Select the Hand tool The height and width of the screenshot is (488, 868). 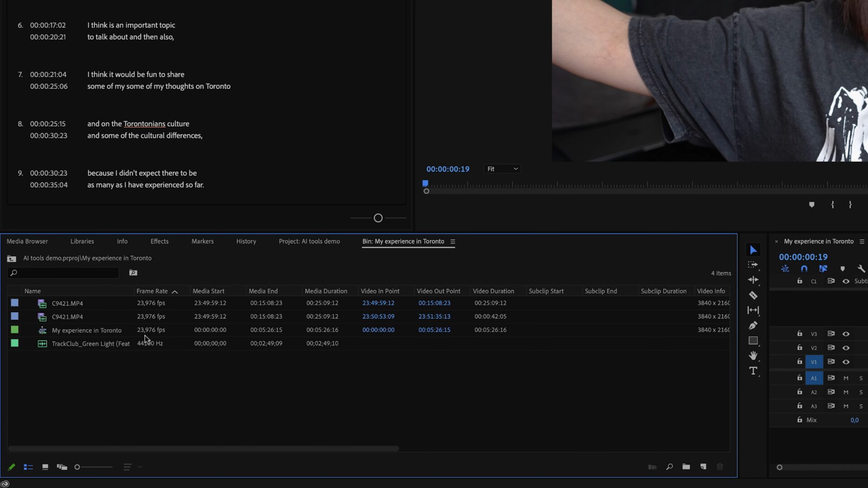753,356
